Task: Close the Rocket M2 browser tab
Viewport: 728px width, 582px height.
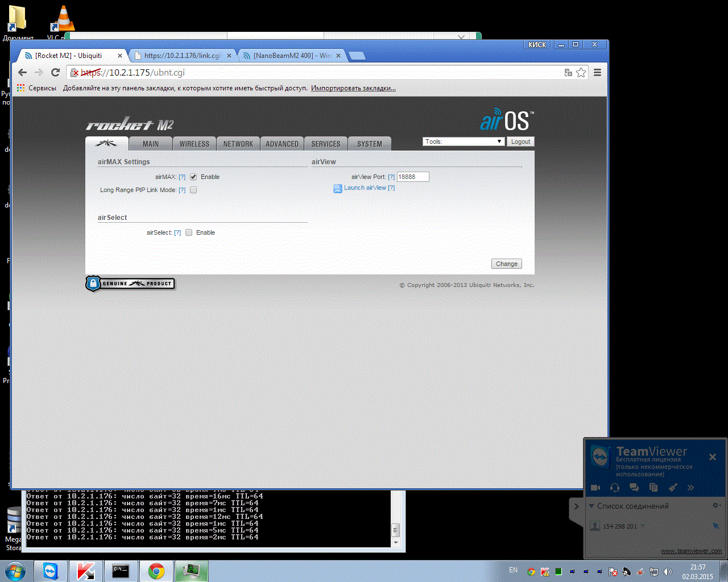Action: [x=119, y=56]
